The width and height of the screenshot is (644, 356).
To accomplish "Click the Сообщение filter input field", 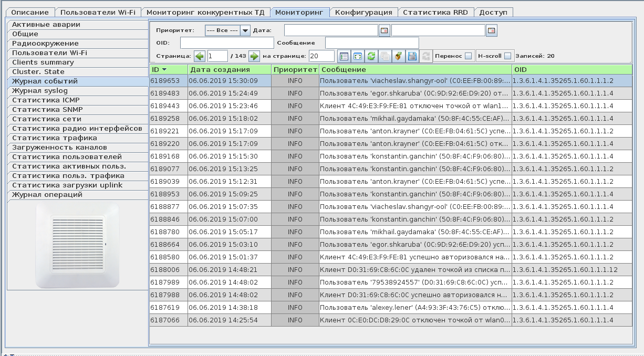I will tap(372, 43).
